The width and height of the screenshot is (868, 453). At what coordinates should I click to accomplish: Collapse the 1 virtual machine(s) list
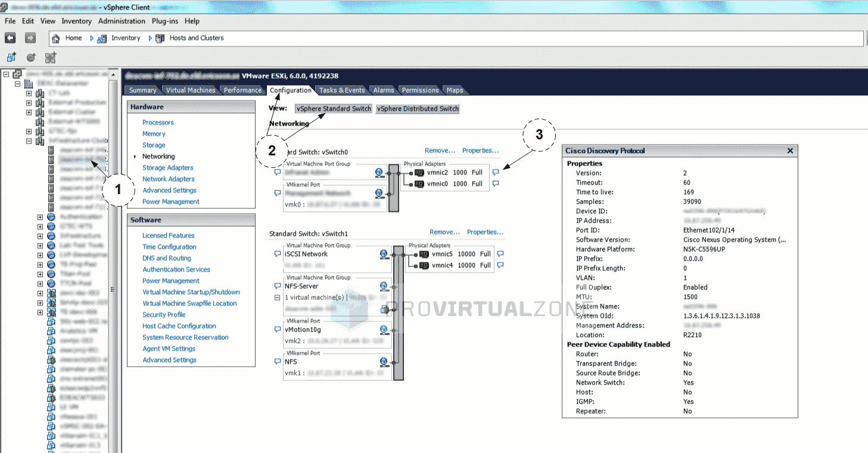(277, 298)
